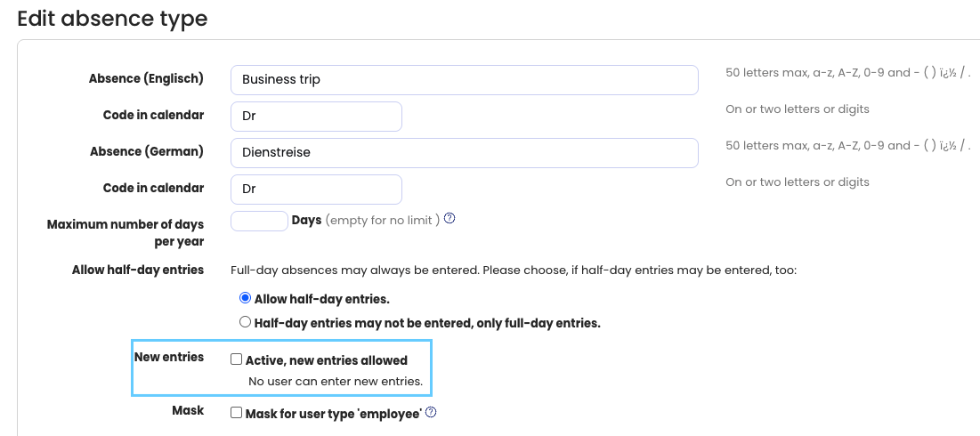Click the 'New entries' row label
980x436 pixels.
coord(169,357)
